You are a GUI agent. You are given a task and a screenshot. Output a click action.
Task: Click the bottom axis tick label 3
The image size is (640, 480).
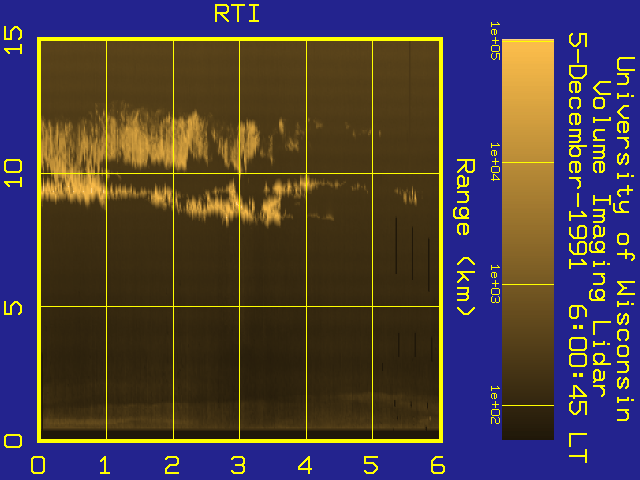pyautogui.click(x=238, y=465)
